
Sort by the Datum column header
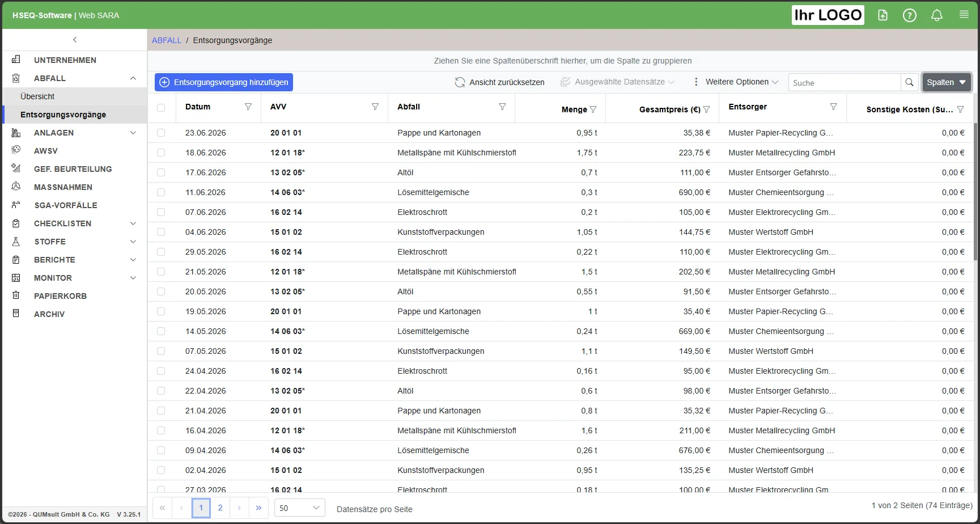(198, 107)
